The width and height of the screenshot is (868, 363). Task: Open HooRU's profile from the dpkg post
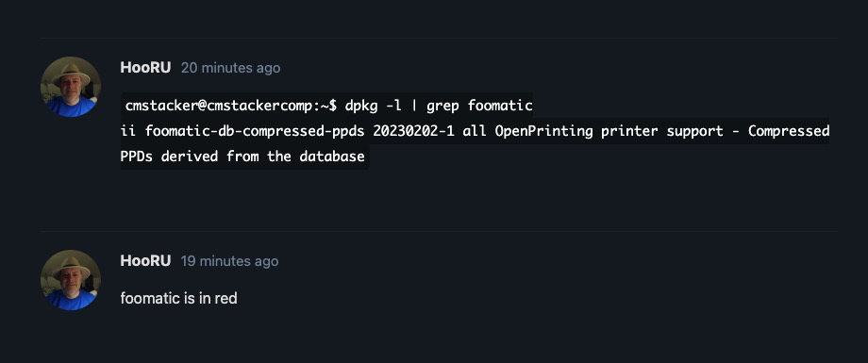point(145,68)
